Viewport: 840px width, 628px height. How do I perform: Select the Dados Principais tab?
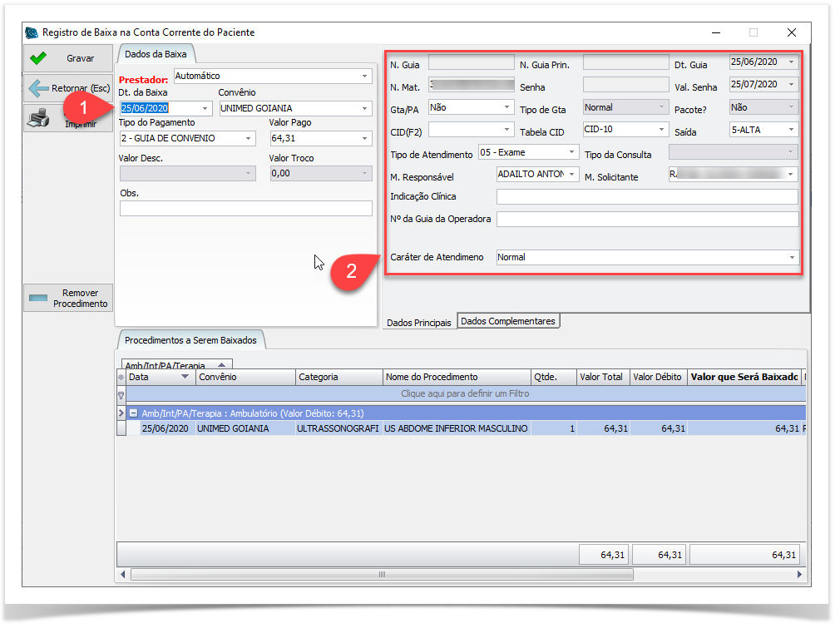tap(419, 323)
